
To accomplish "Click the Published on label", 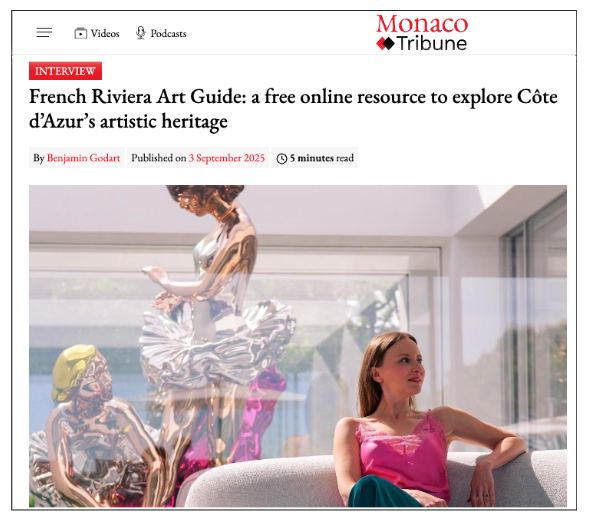I will point(159,158).
